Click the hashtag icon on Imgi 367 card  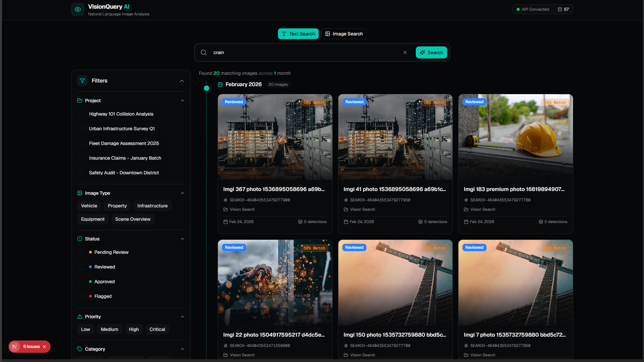point(225,200)
